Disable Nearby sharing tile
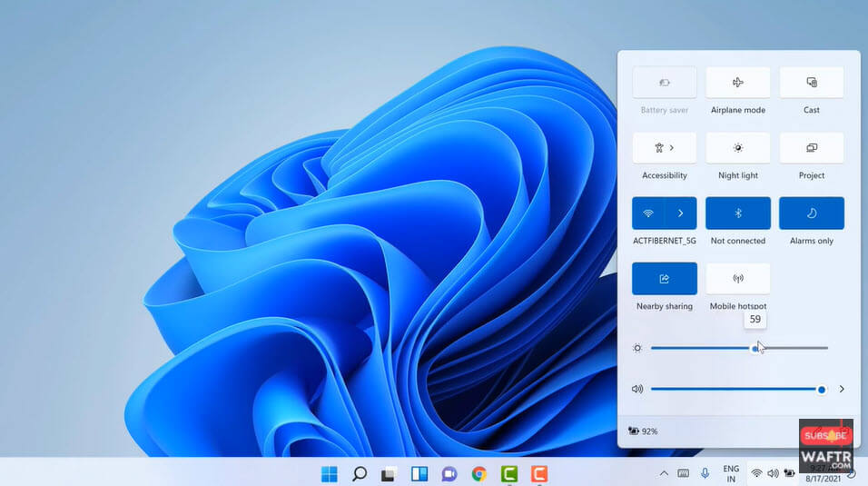This screenshot has height=486, width=868. (665, 279)
